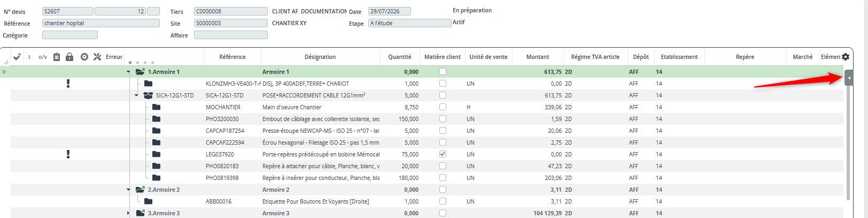The width and height of the screenshot is (868, 218).
Task: Sort by the Désignation column header
Action: pos(320,57)
